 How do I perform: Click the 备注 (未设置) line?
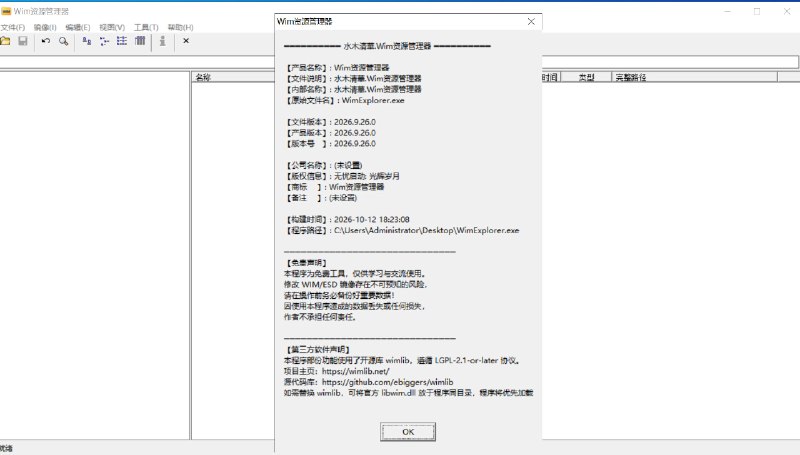(x=320, y=197)
